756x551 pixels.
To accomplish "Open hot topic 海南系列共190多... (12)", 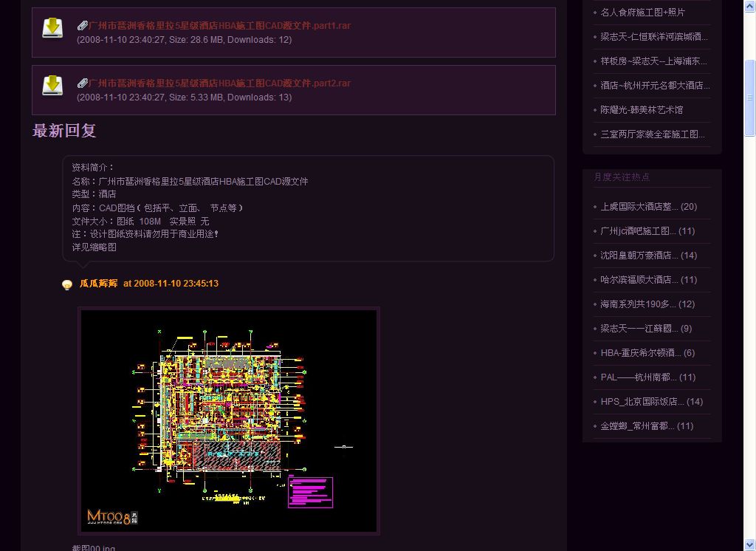I will (x=647, y=304).
